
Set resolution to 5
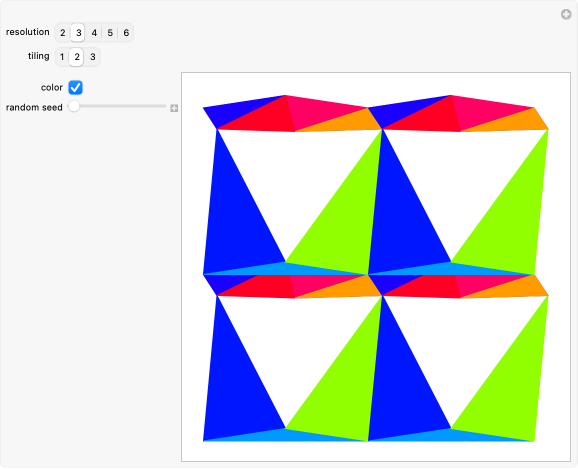(x=110, y=33)
